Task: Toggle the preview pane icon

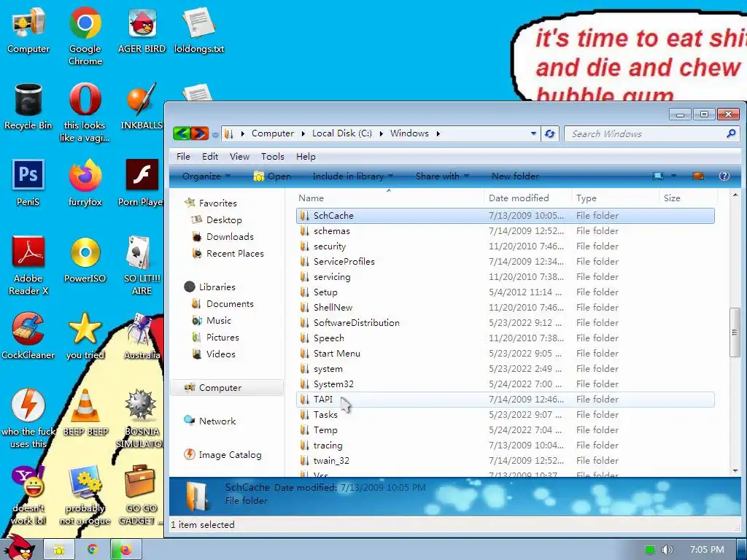Action: point(698,176)
